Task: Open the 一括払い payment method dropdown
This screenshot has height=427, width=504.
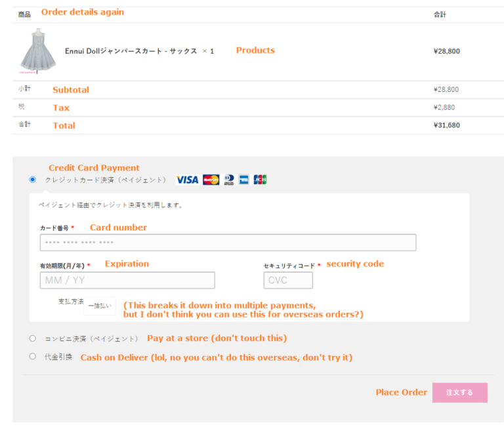Action: (x=99, y=306)
